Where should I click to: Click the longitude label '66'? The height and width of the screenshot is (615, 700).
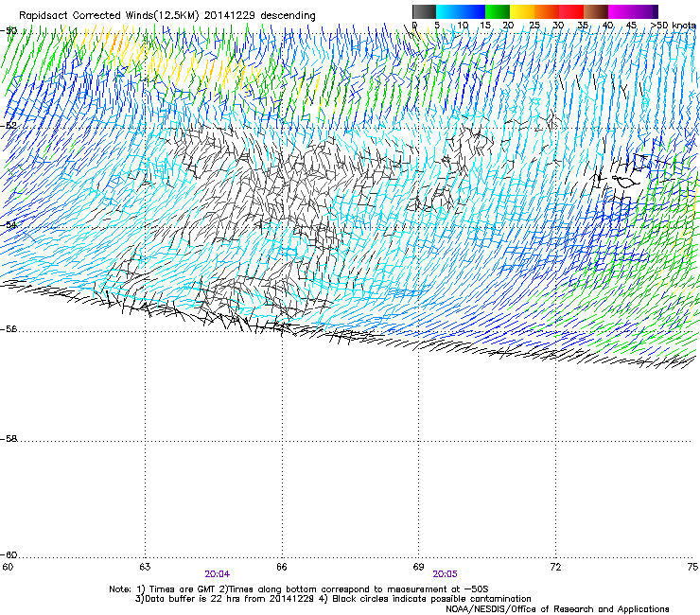[x=282, y=567]
